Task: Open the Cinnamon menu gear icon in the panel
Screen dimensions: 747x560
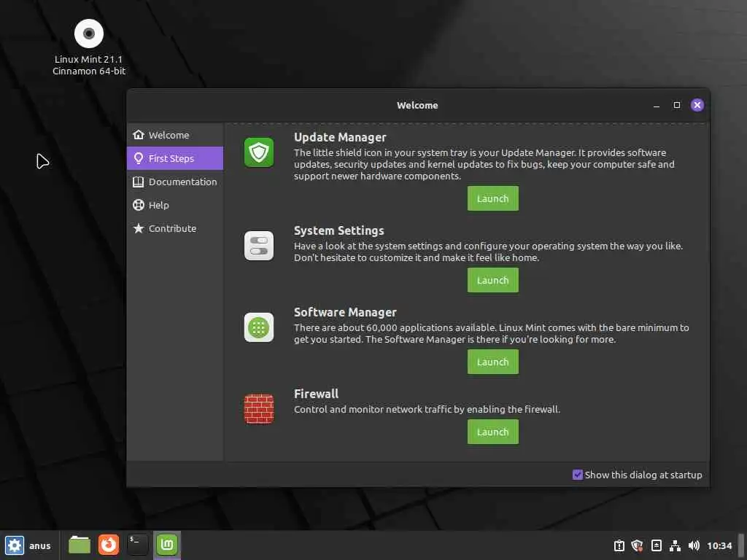Action: 15,545
